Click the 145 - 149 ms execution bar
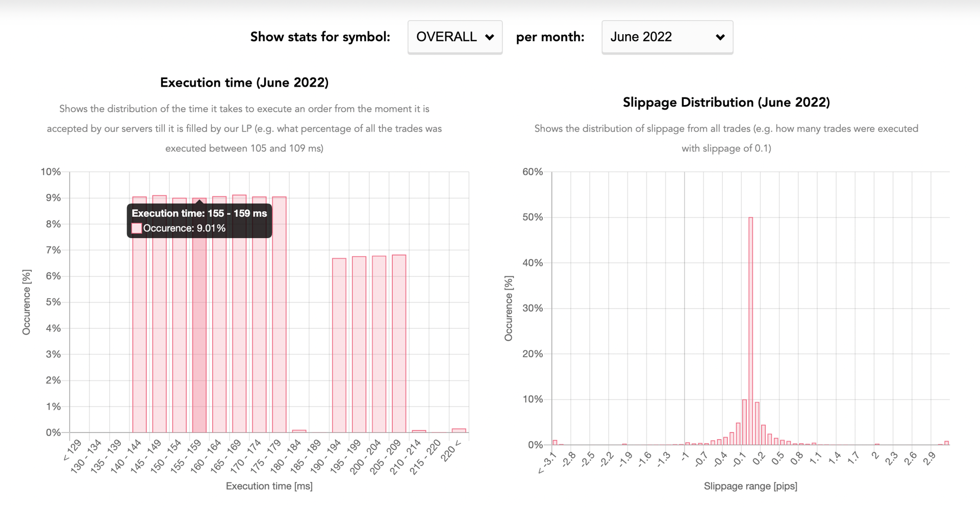This screenshot has width=980, height=510. tap(159, 316)
